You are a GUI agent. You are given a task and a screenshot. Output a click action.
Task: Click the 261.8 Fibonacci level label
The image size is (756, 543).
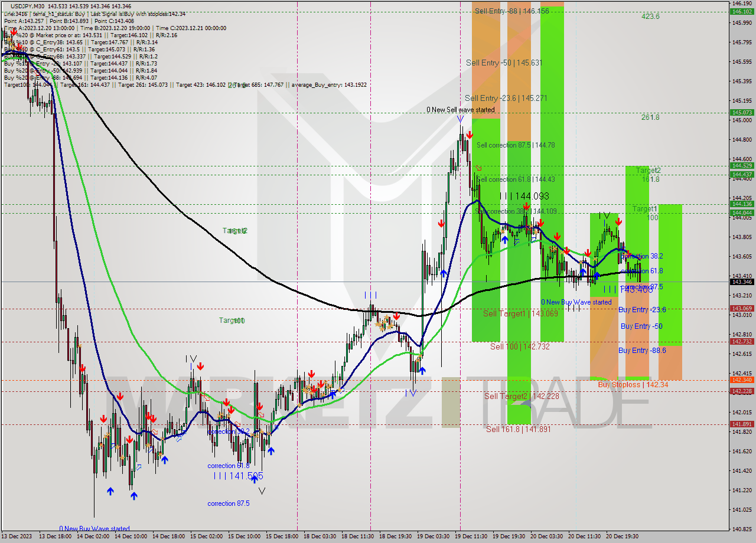(650, 117)
